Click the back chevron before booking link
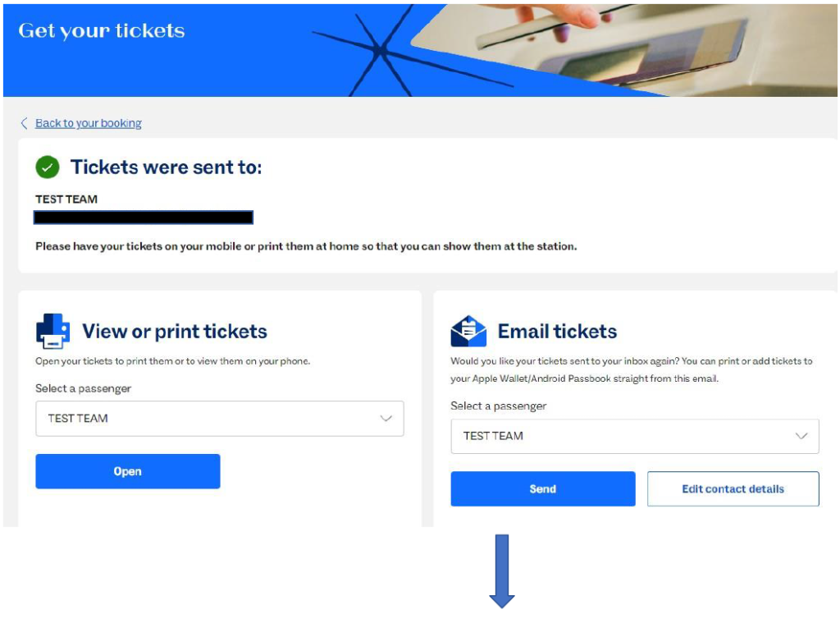The height and width of the screenshot is (619, 840). point(23,122)
